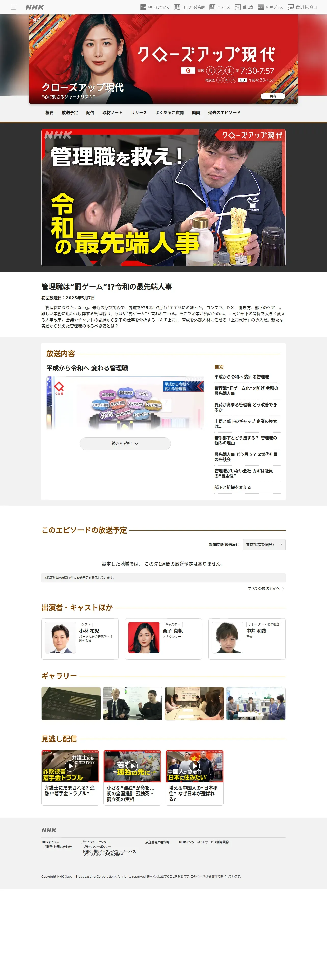Screen dimensions: 327x980
Task: Open 小さな"孤独"が命を… title
Action: pos(131,794)
